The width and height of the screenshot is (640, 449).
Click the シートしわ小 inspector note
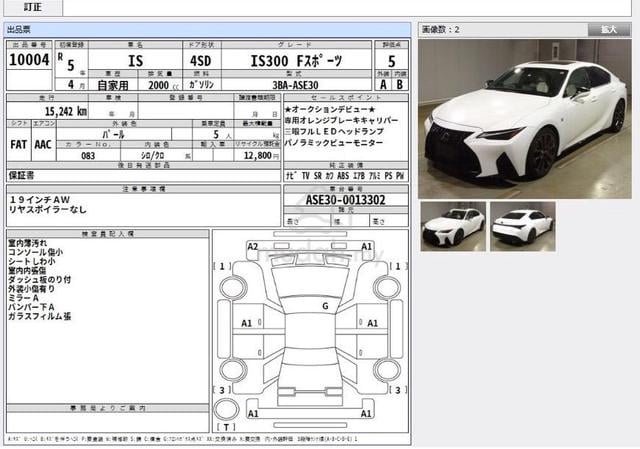(x=32, y=261)
